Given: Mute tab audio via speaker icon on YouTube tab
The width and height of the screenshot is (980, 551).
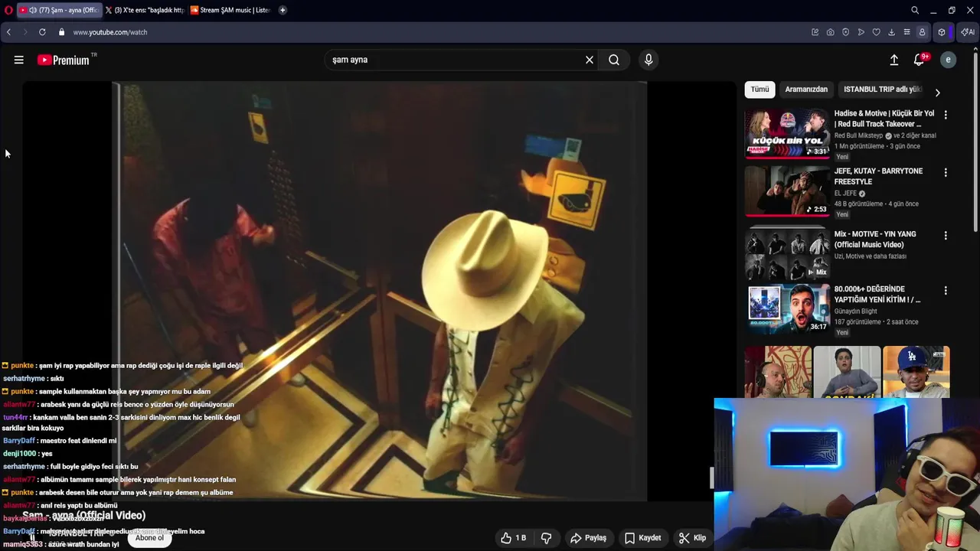Looking at the screenshot, I should point(33,10).
